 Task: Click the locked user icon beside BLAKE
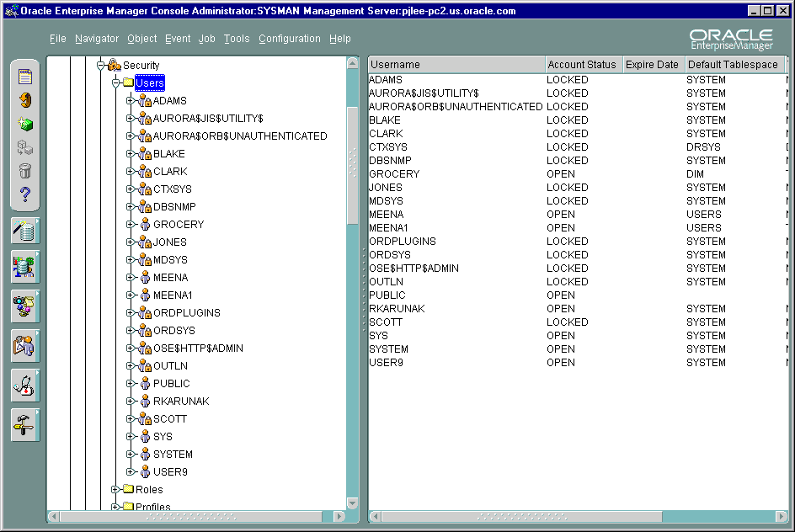(x=145, y=153)
